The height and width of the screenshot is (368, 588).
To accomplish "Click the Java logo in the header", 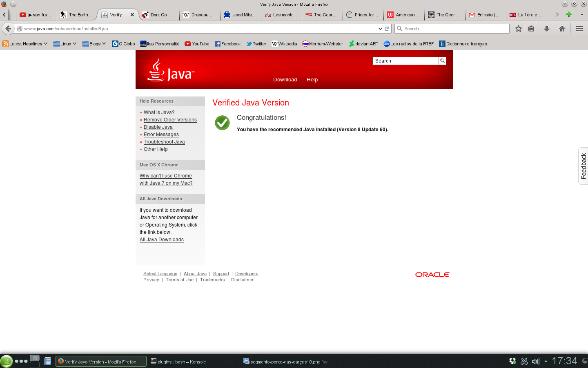I will coord(171,70).
